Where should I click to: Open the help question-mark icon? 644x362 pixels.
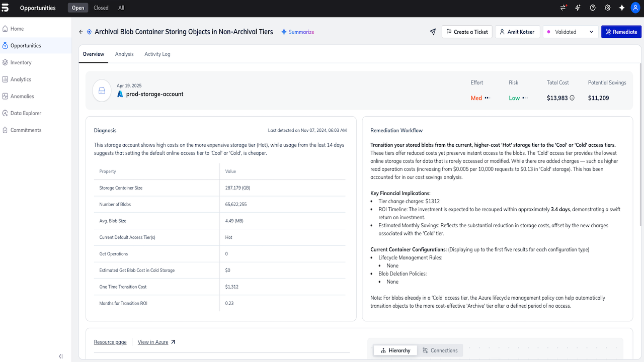[x=593, y=8]
